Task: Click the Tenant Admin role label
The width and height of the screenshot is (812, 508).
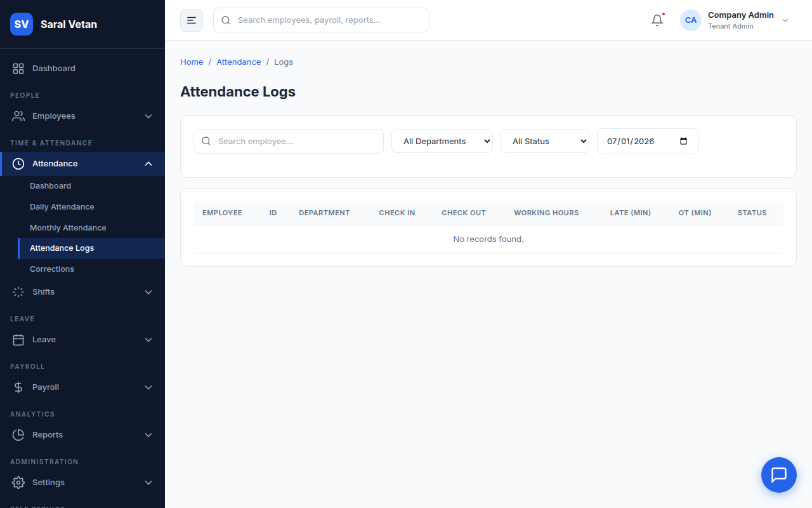Action: point(731,27)
